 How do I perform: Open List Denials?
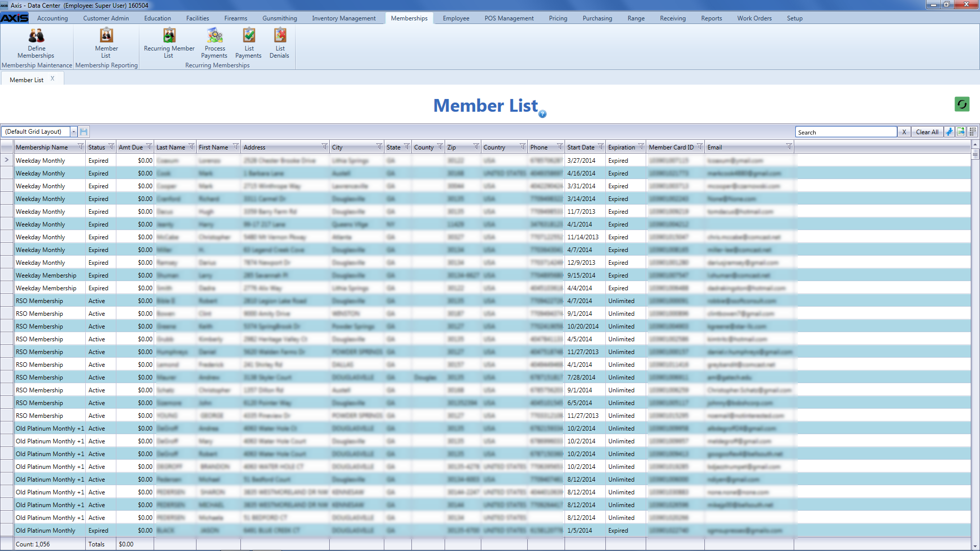[280, 43]
